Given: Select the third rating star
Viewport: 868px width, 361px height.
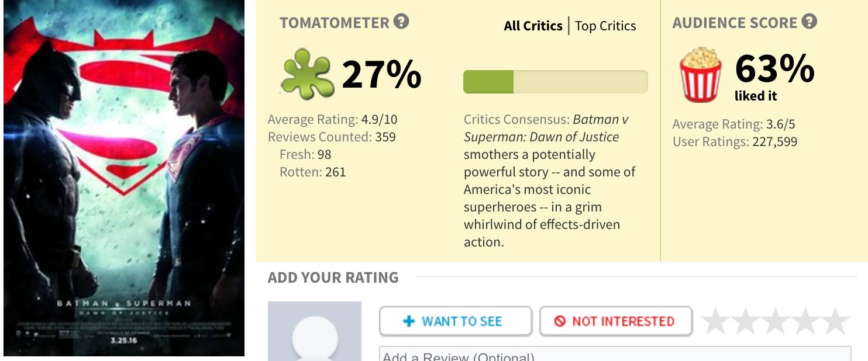Looking at the screenshot, I should tap(776, 321).
